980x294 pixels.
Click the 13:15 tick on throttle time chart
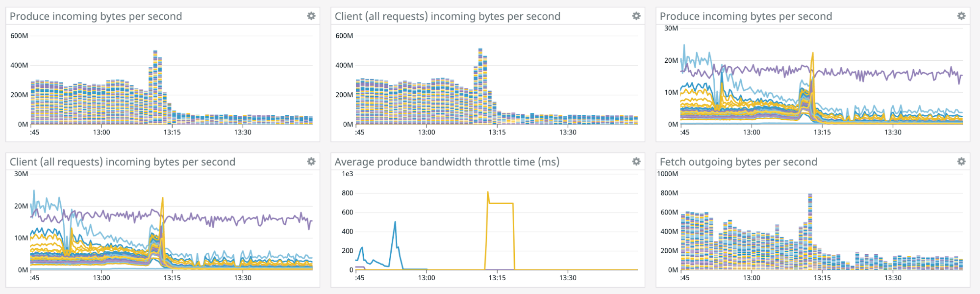click(497, 278)
